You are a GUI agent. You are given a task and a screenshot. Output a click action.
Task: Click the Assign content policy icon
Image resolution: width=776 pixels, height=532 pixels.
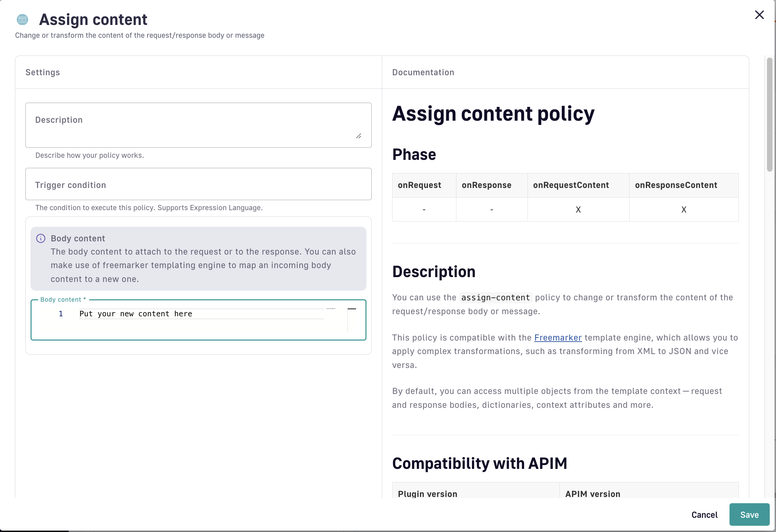coord(23,19)
